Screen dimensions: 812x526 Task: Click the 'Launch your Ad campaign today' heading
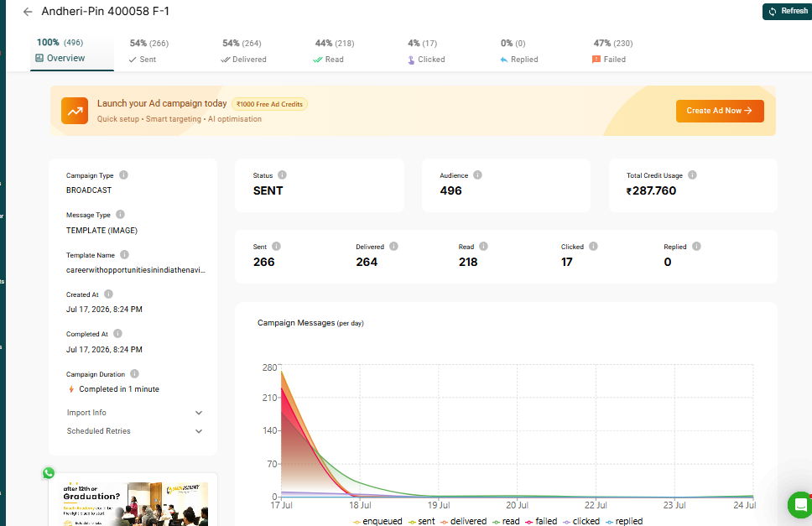point(162,103)
